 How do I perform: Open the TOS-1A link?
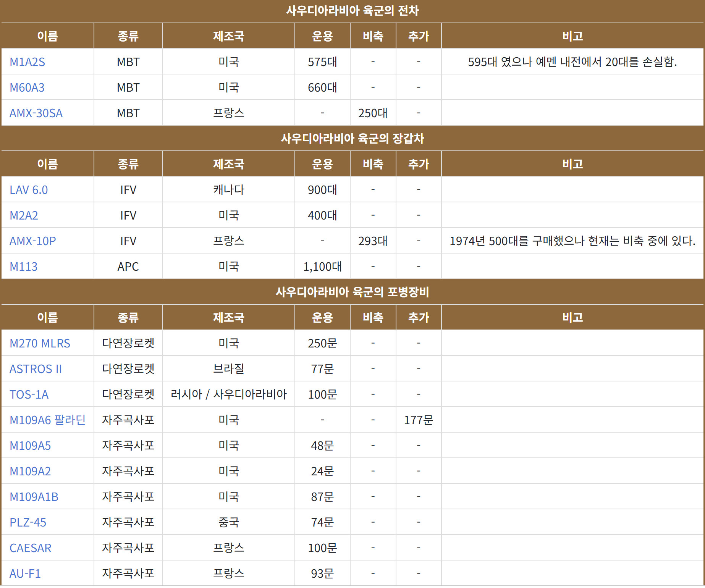point(29,394)
